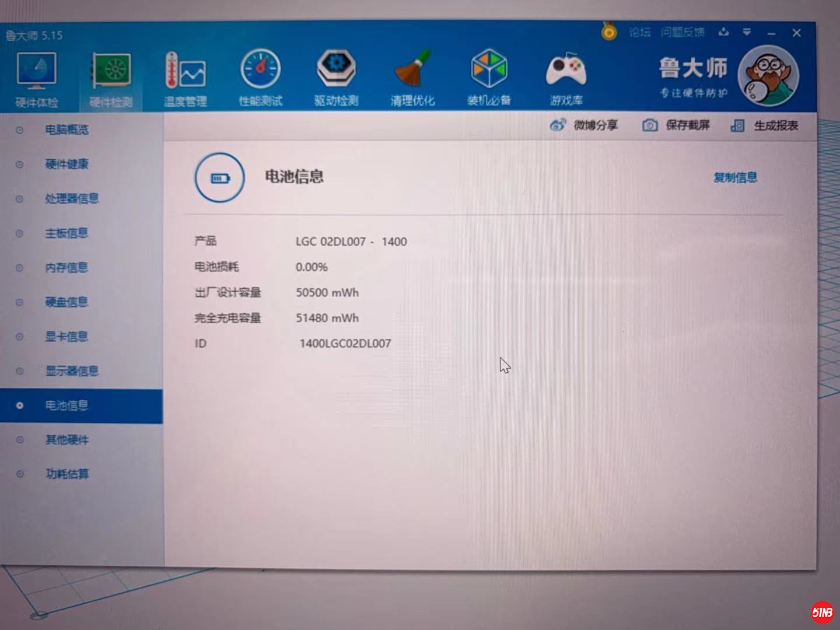Image resolution: width=840 pixels, height=630 pixels.
Task: Open the title bar dropdown menu arrow
Action: 747,32
